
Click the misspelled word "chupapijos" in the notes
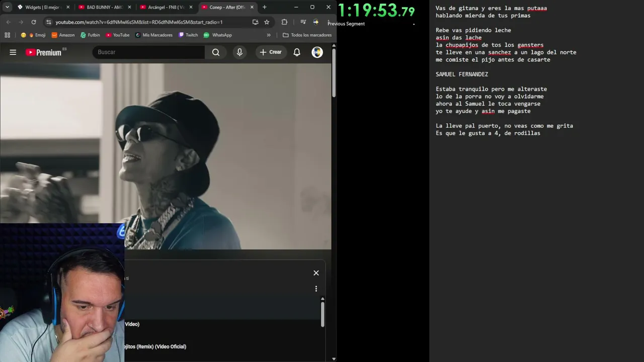point(462,45)
